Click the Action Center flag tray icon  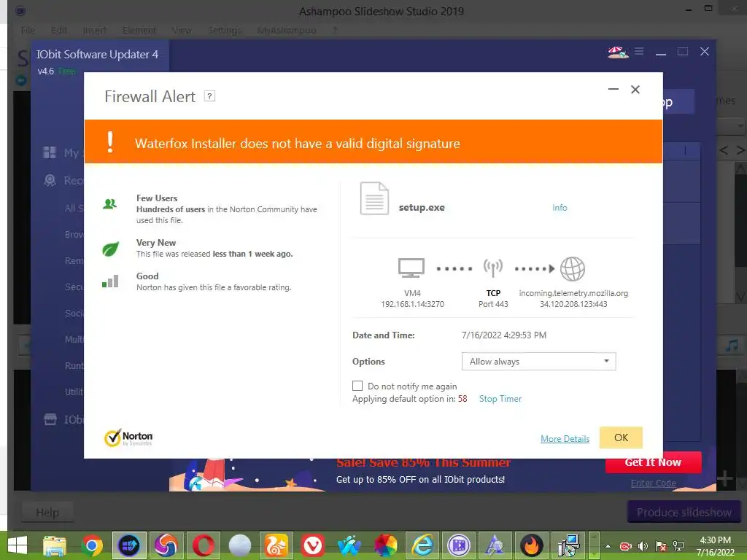(661, 546)
